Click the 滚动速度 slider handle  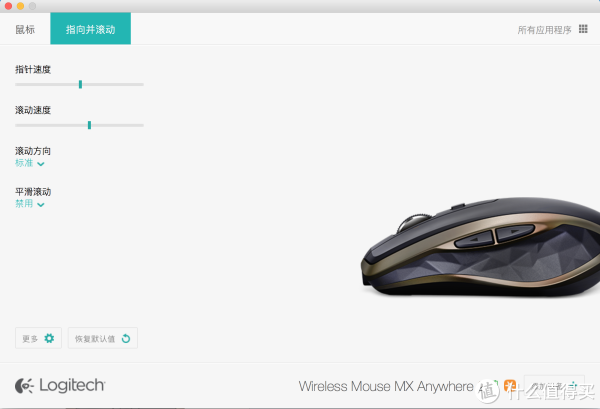coord(90,125)
